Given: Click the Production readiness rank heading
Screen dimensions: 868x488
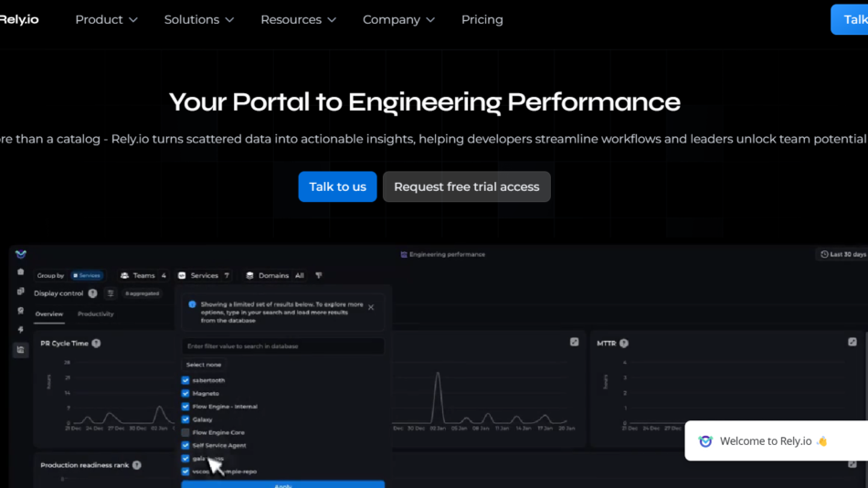Looking at the screenshot, I should (85, 465).
